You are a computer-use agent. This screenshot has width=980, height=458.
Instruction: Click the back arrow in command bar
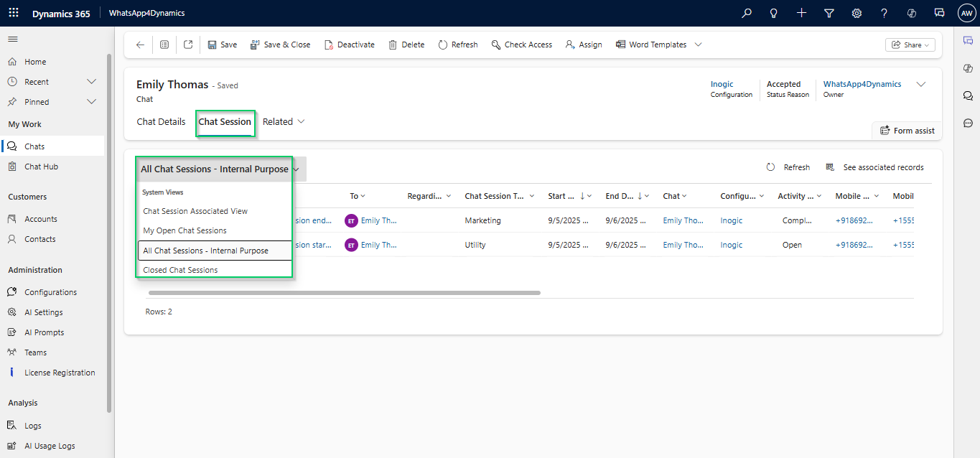[140, 45]
